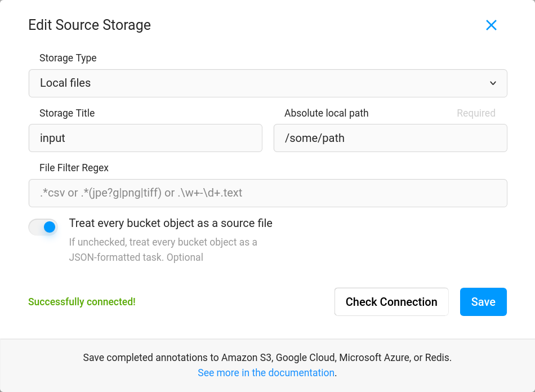Save the source storage settings
Viewport: 535px width, 392px height.
[x=483, y=302]
